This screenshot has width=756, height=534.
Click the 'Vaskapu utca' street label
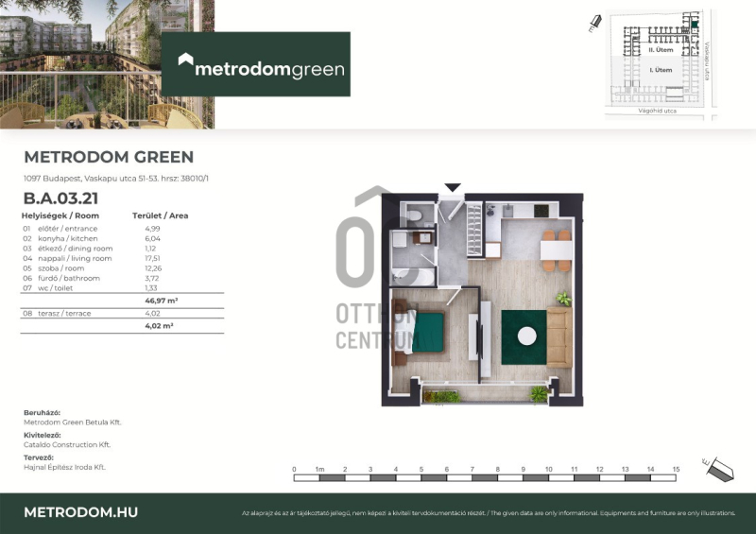[707, 61]
